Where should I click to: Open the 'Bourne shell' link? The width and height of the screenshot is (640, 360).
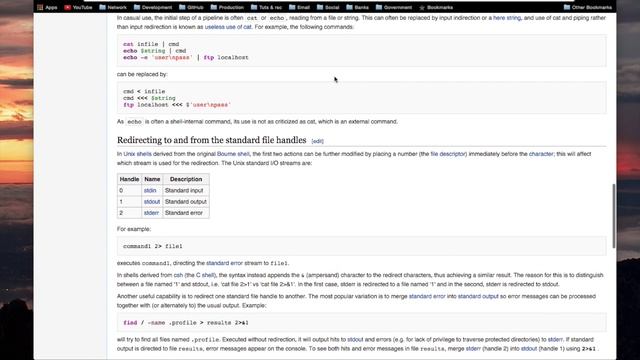pyautogui.click(x=233, y=154)
